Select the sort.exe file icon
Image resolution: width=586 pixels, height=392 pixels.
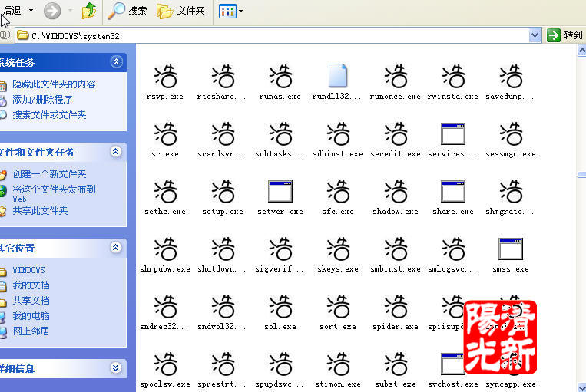click(338, 306)
